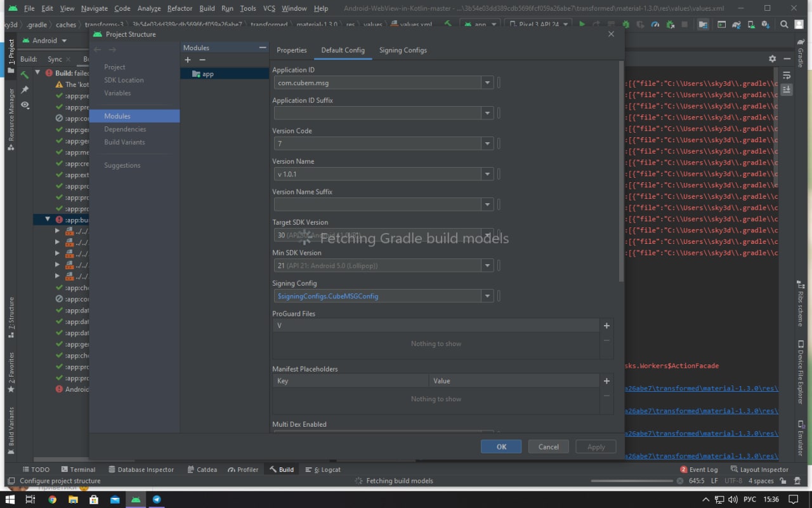Viewport: 812px width, 508px height.
Task: Select the app module in Modules list
Action: (225, 74)
